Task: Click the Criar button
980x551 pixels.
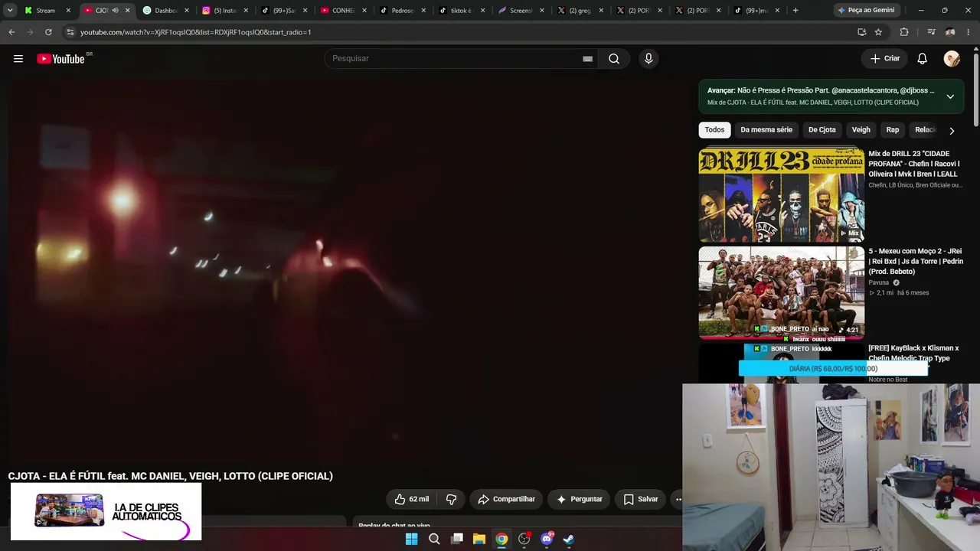Action: [x=885, y=59]
